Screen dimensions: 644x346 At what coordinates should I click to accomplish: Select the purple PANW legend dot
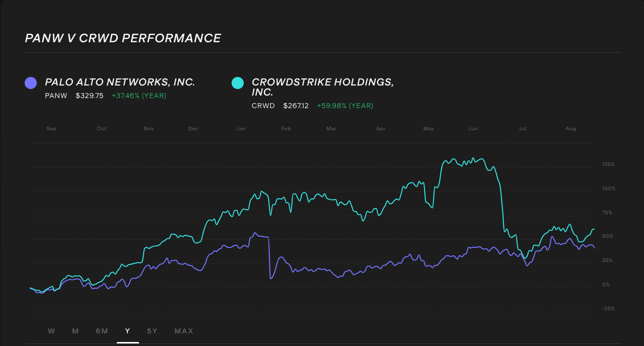click(x=30, y=82)
